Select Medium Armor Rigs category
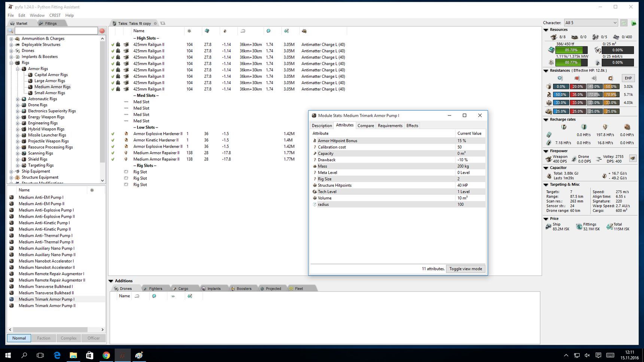This screenshot has height=362, width=644. click(52, 87)
